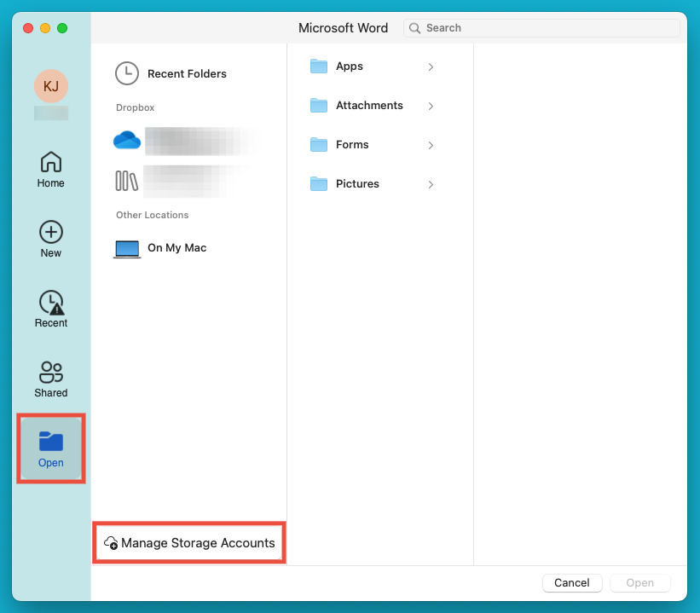This screenshot has height=613, width=700.
Task: Click the Pictures folder icon
Action: pos(319,183)
